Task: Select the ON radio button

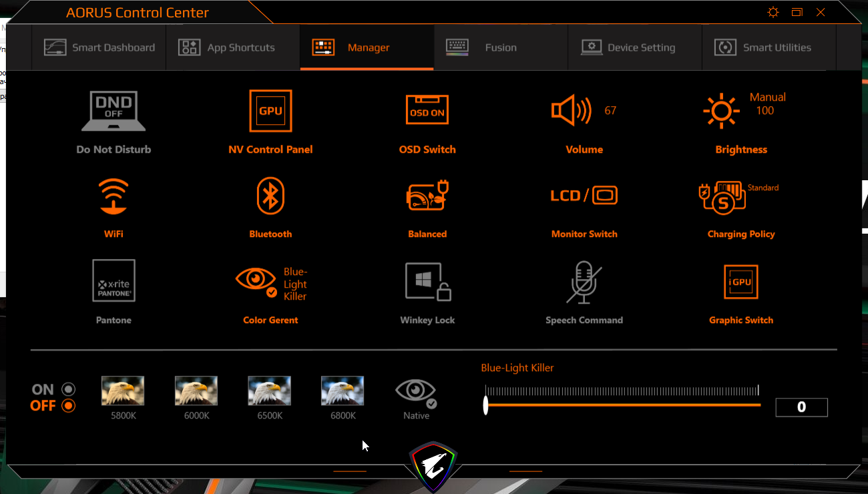Action: click(68, 389)
